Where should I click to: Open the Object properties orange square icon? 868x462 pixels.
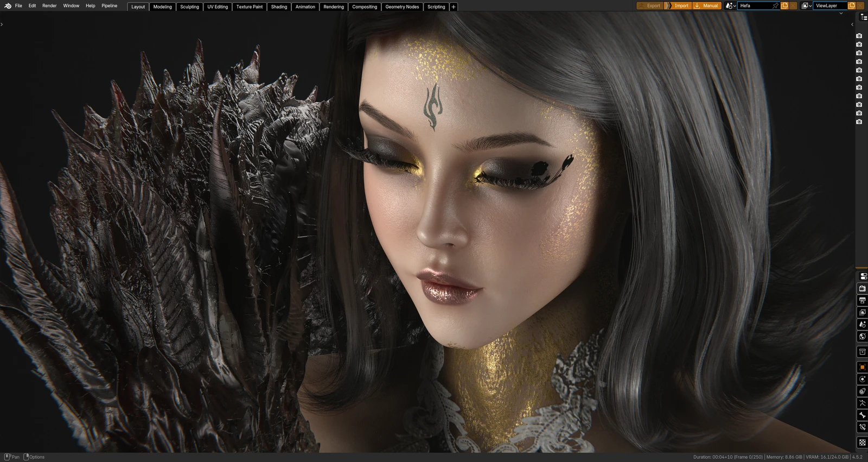click(862, 367)
